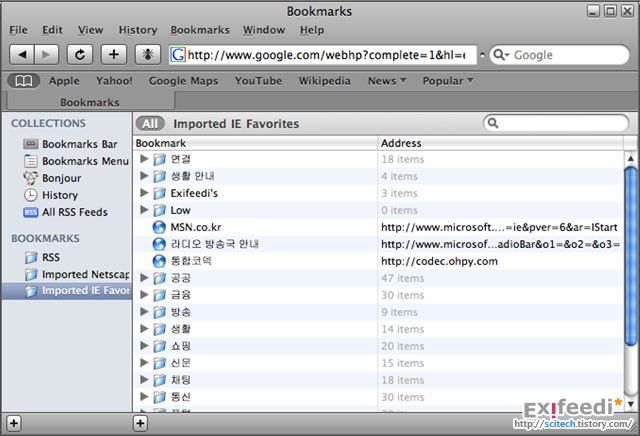This screenshot has width=640, height=436.
Task: Open the Help menu
Action: pos(312,30)
